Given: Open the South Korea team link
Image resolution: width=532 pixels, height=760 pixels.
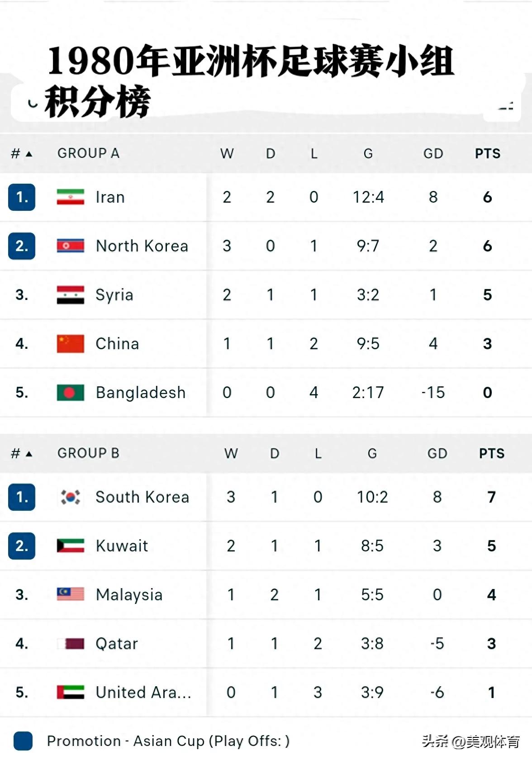Looking at the screenshot, I should 142,497.
